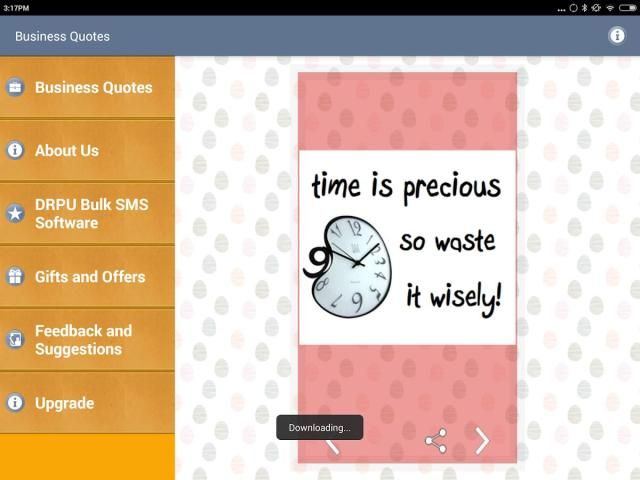Tap the gift box icon in sidebar
This screenshot has width=640, height=480.
tap(15, 277)
